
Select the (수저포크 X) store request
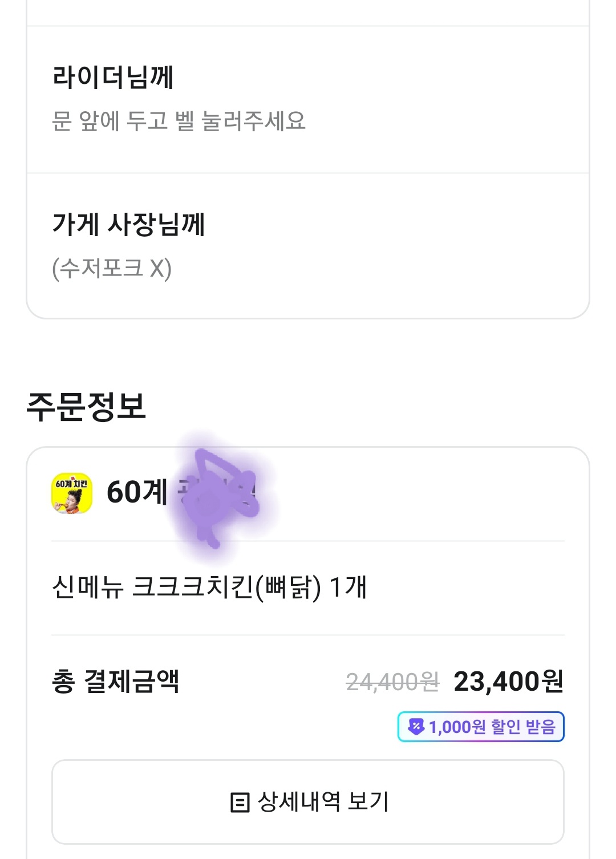112,268
